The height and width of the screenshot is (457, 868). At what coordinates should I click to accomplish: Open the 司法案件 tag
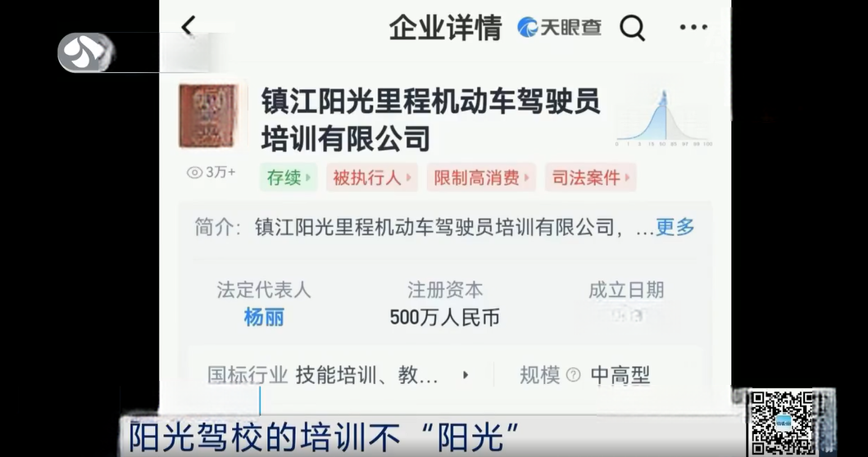pyautogui.click(x=590, y=178)
